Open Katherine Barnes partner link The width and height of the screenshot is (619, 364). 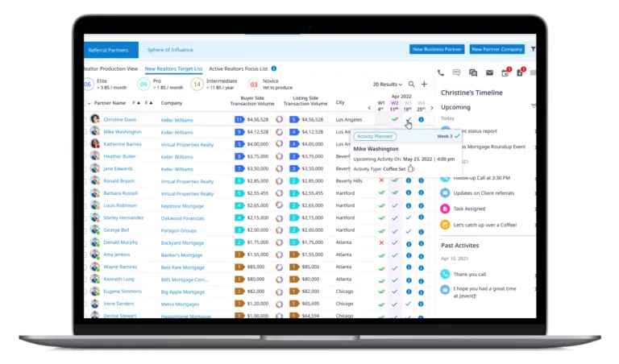pos(123,144)
